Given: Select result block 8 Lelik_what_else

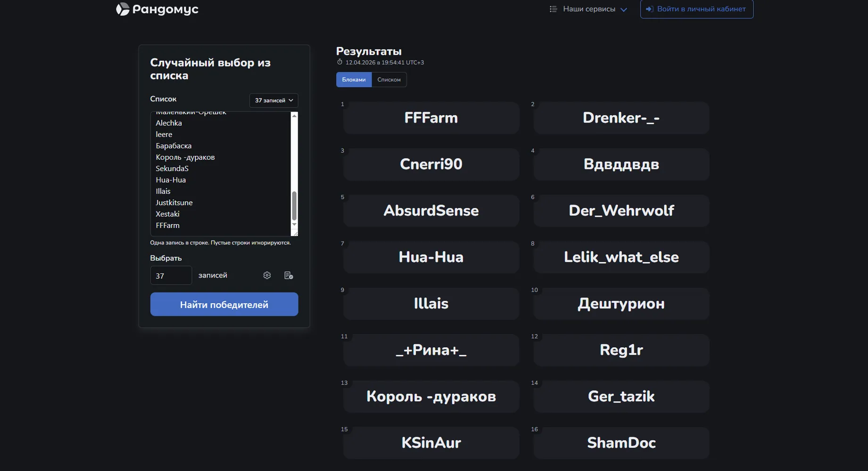Looking at the screenshot, I should tap(621, 257).
